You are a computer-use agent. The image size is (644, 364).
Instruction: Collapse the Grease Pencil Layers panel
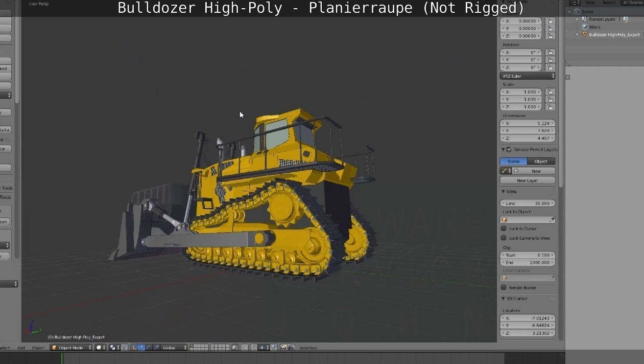(x=503, y=150)
